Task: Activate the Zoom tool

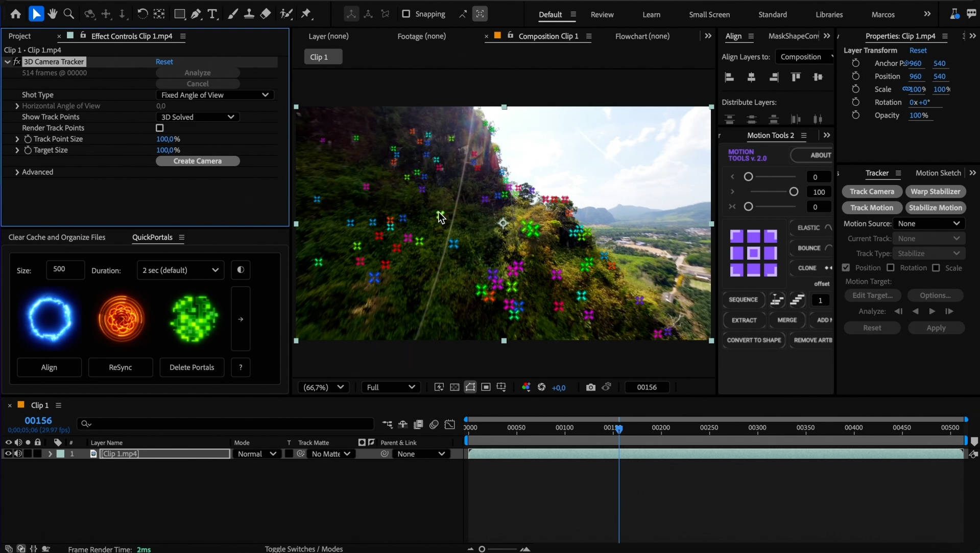Action: coord(69,14)
